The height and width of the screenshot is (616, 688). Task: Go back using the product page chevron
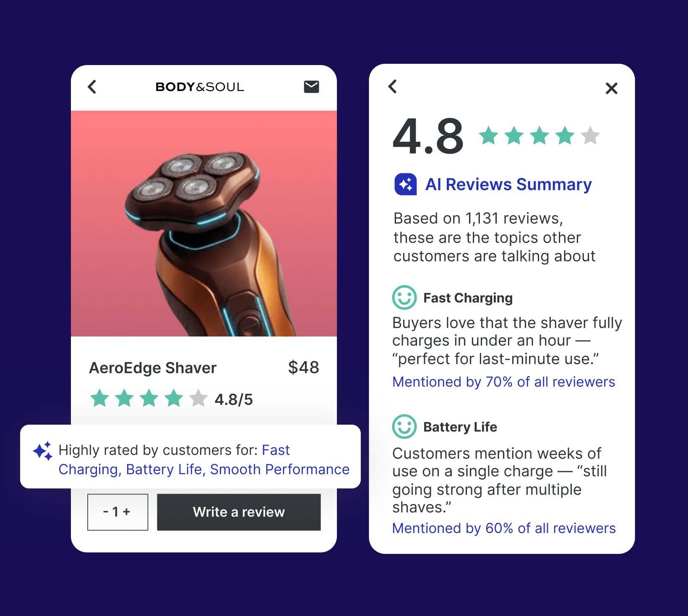click(92, 87)
